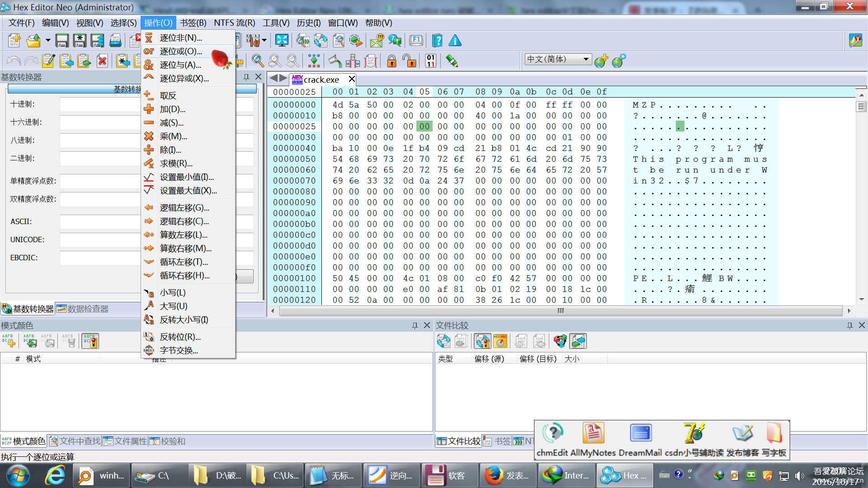Click the open padlock icon
Viewport: 868px width, 488px height.
410,61
